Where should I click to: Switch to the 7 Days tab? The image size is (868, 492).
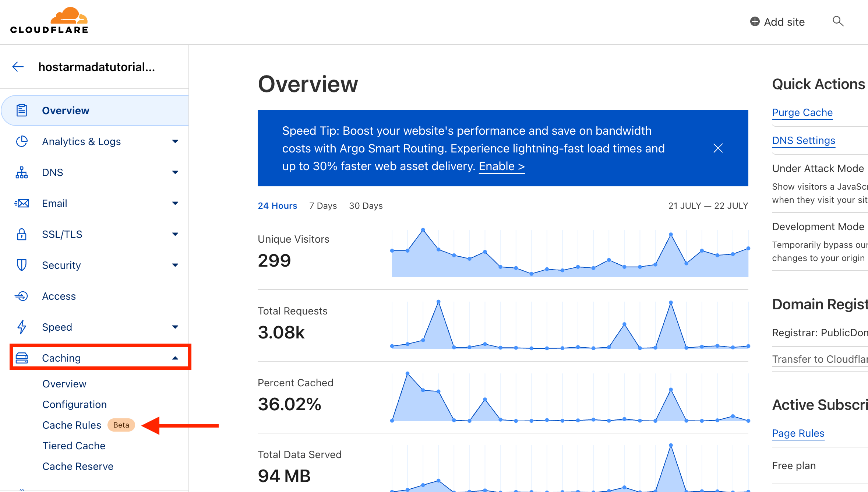coord(323,205)
